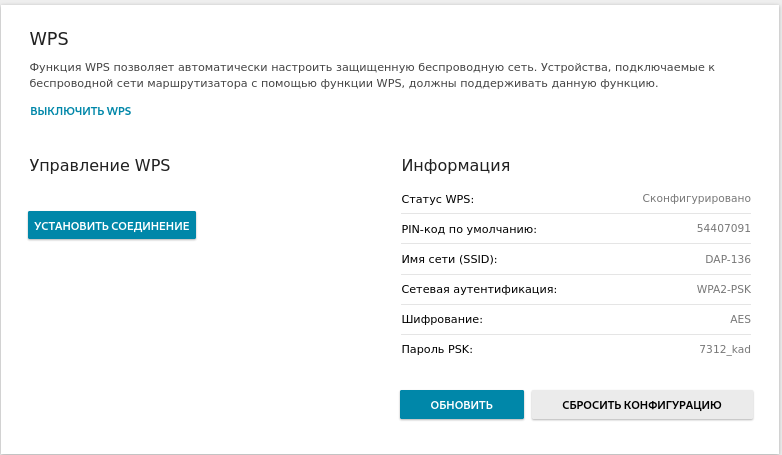Select the Сетевая аутентификация label
The width and height of the screenshot is (782, 455).
click(479, 289)
